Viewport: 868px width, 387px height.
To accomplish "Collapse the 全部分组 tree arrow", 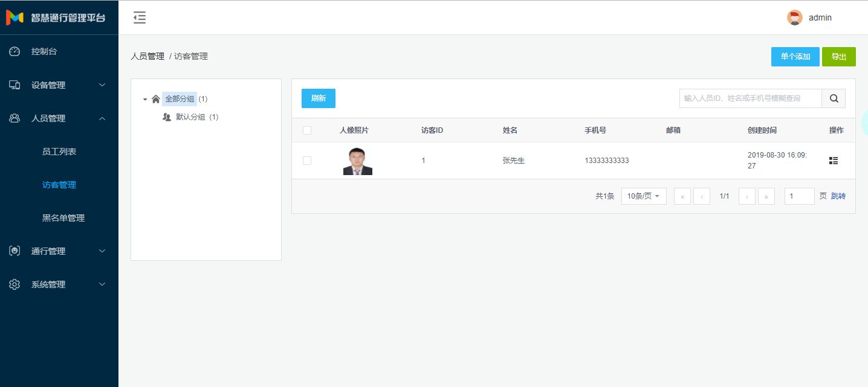I will coord(145,99).
